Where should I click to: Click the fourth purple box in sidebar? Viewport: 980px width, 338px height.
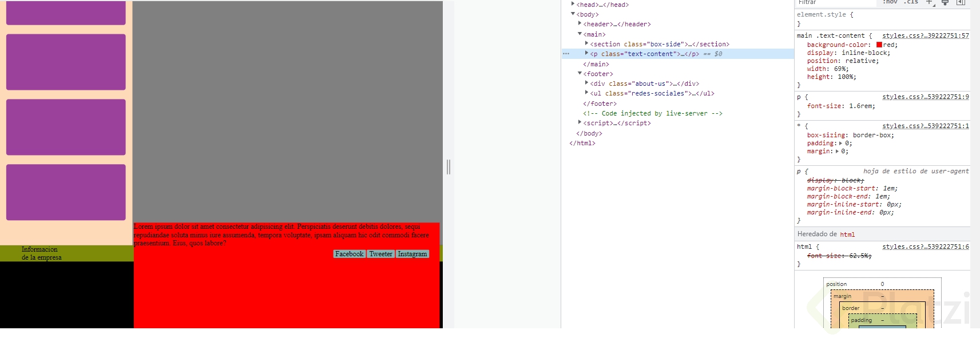[66, 192]
